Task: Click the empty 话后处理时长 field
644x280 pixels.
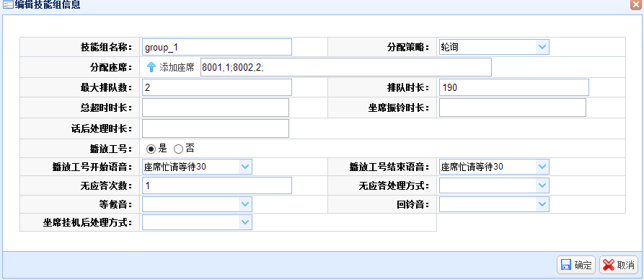Action: click(x=216, y=128)
